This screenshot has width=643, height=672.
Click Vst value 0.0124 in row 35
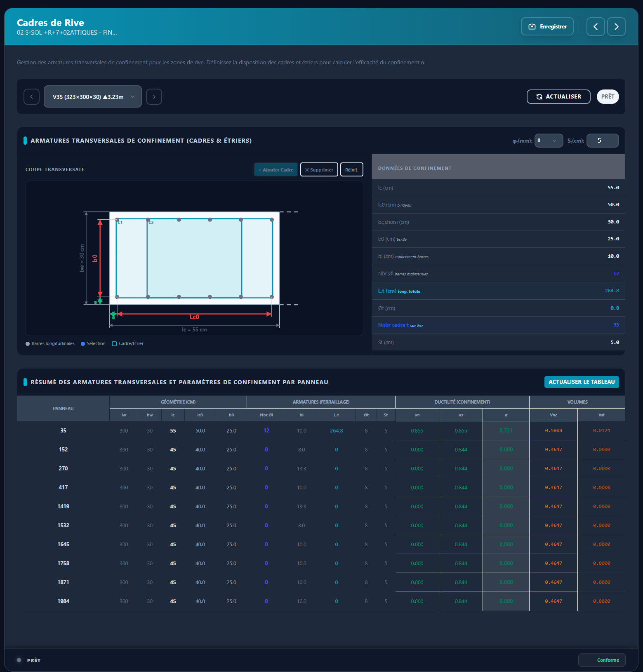coord(601,430)
